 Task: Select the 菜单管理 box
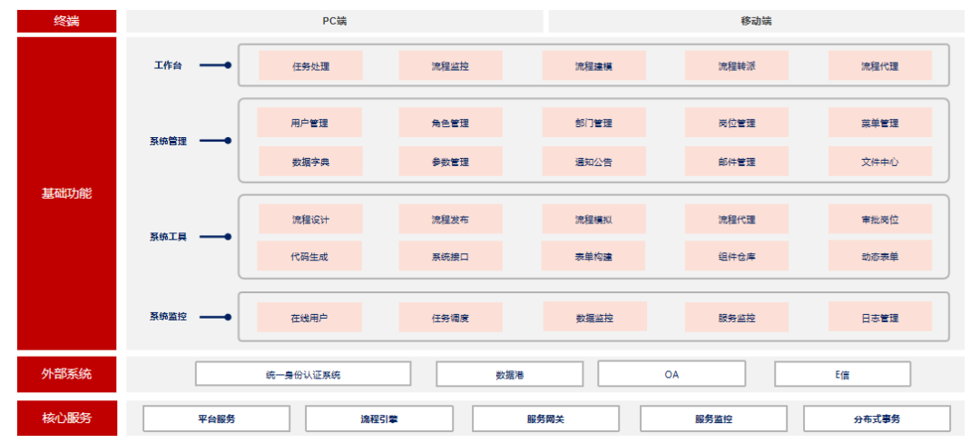coord(880,123)
